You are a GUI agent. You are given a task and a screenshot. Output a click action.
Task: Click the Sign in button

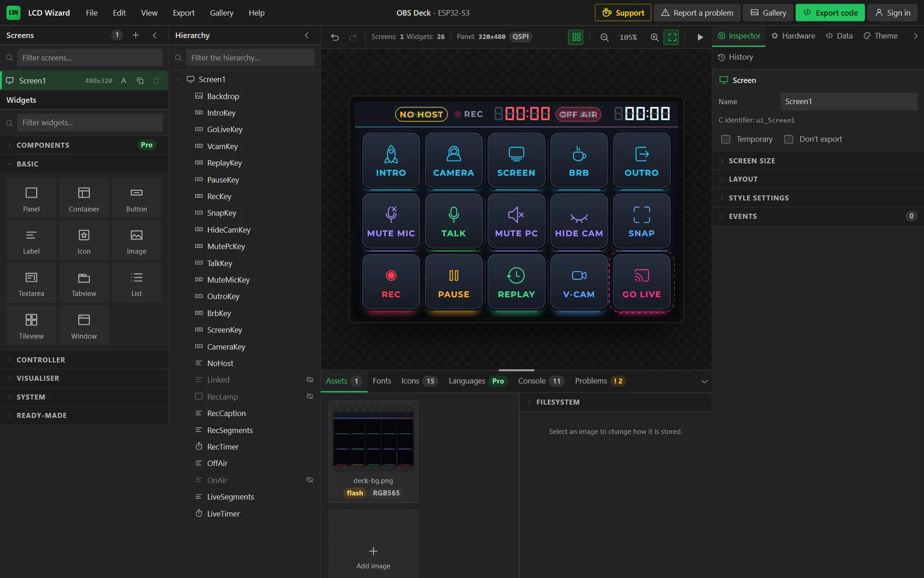(892, 13)
